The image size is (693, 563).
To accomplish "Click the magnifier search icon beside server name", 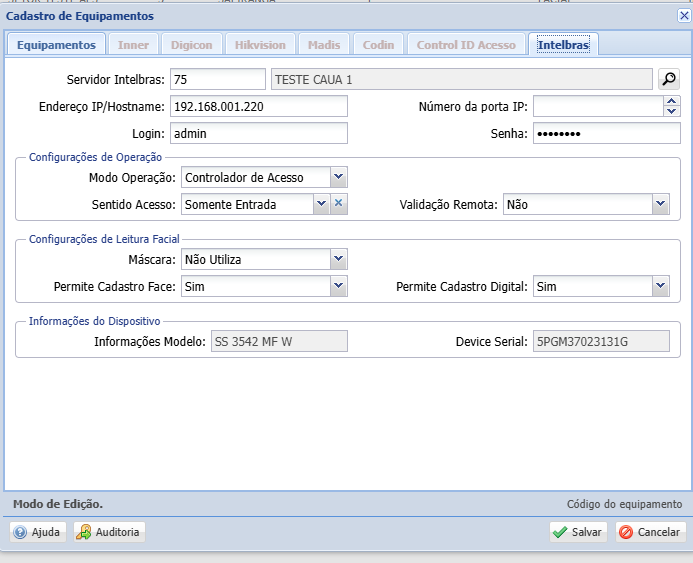I will (669, 80).
